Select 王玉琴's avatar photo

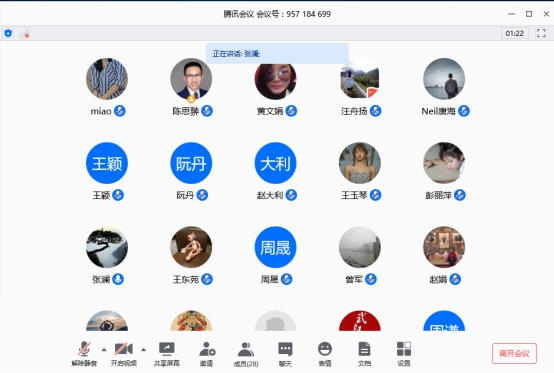tap(360, 163)
